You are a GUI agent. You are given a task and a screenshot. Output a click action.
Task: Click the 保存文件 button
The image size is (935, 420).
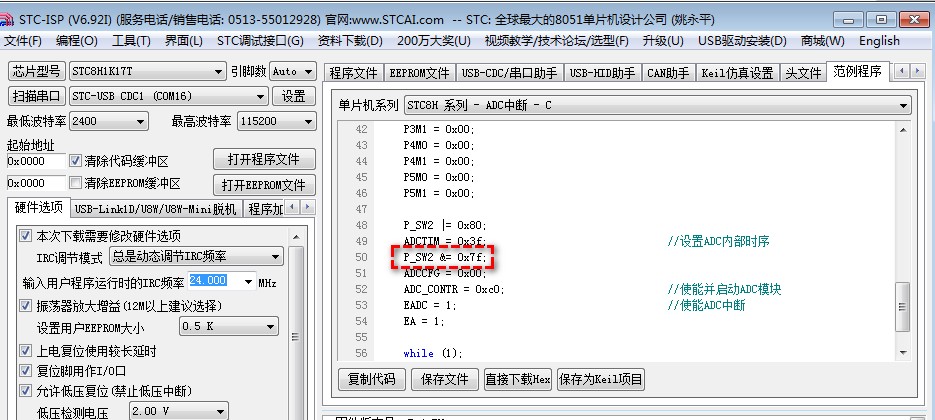[x=445, y=379]
